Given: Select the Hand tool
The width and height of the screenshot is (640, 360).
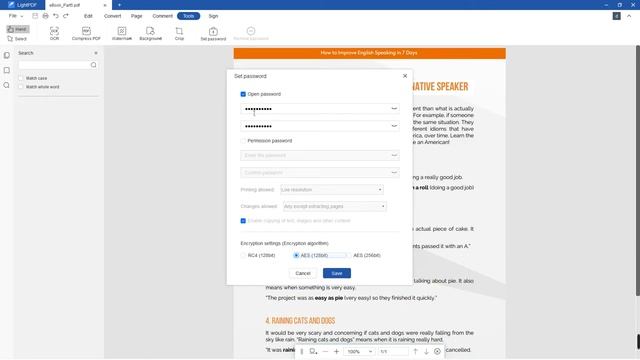Looking at the screenshot, I should tap(18, 29).
